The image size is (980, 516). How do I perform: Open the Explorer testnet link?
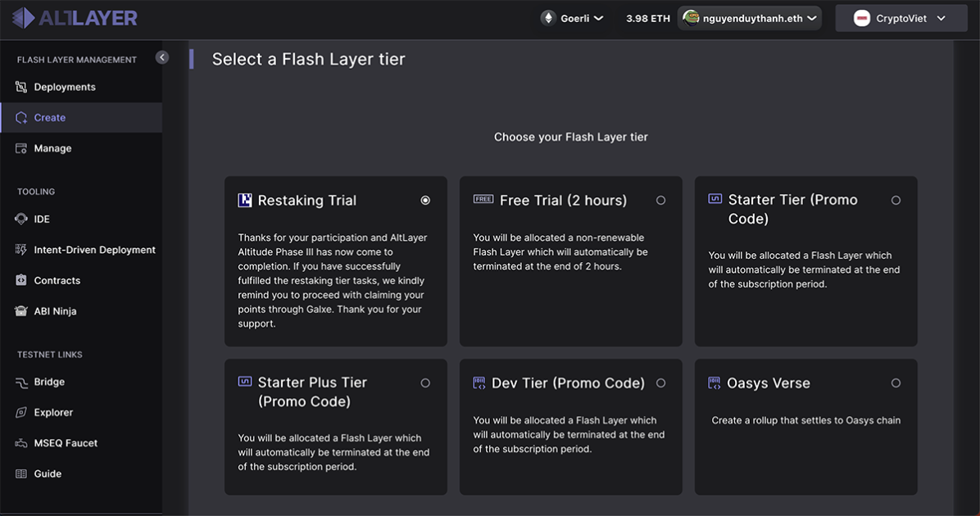click(x=52, y=412)
